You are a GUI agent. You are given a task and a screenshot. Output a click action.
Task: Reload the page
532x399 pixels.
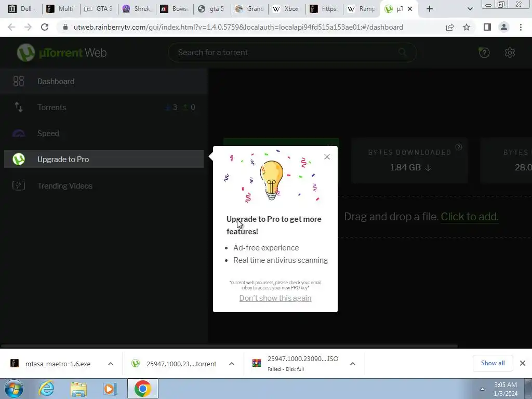pos(45,27)
